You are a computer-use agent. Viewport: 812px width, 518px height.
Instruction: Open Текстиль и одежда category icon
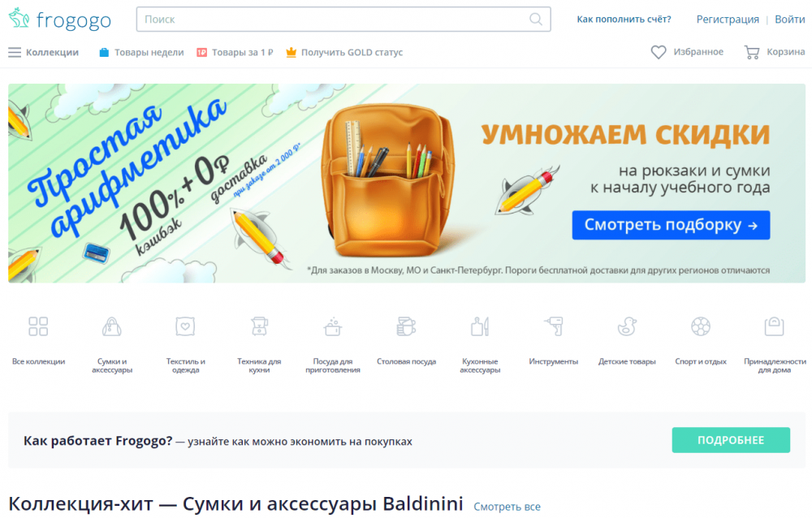(185, 326)
